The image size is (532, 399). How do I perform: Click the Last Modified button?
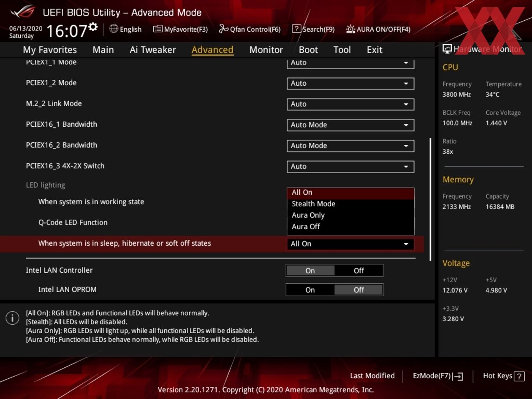[x=372, y=376]
